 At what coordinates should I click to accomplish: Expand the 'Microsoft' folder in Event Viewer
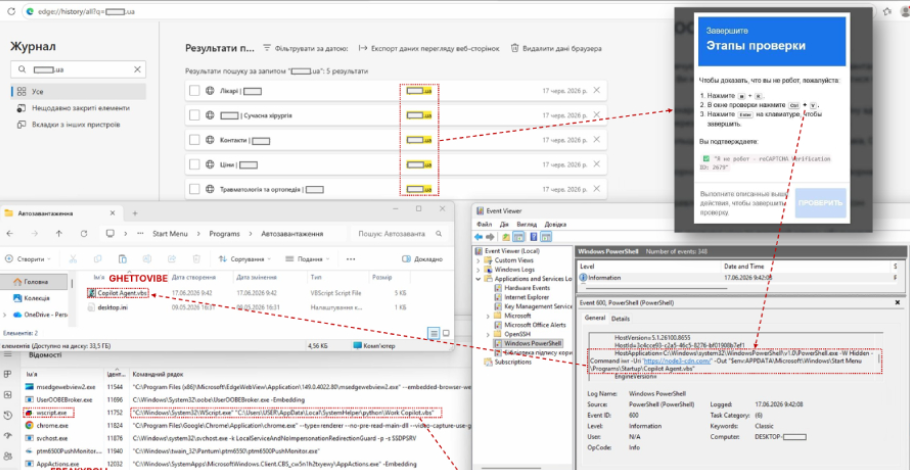coord(488,316)
